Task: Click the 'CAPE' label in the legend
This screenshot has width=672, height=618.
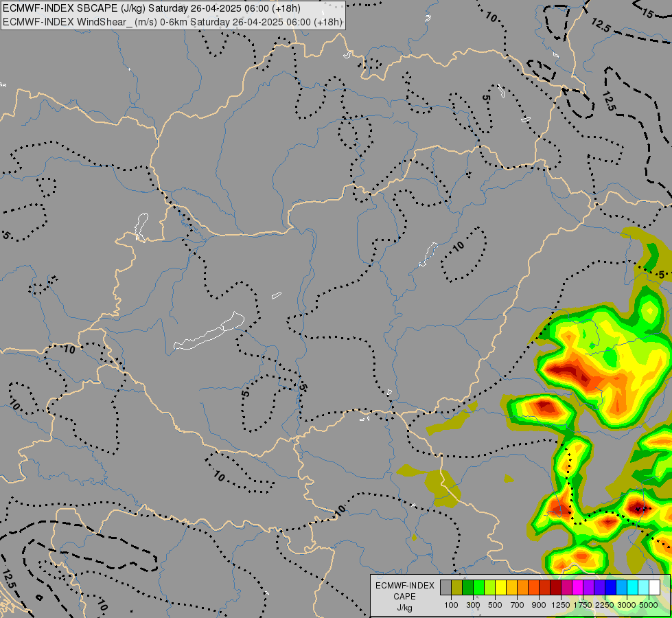Action: pos(404,597)
